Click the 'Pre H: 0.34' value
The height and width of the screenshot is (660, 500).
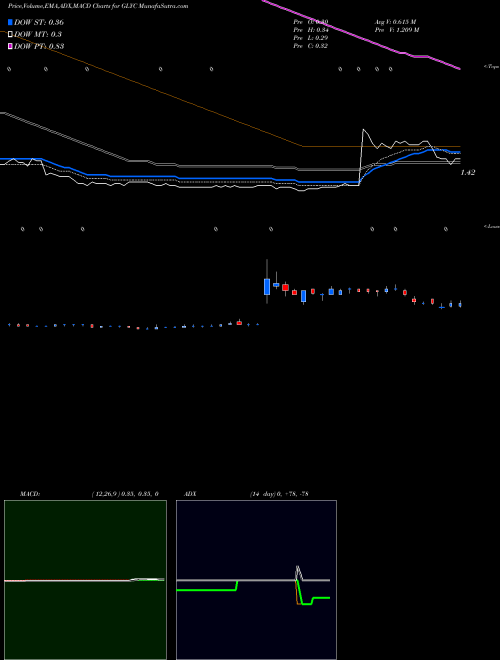[x=311, y=30]
